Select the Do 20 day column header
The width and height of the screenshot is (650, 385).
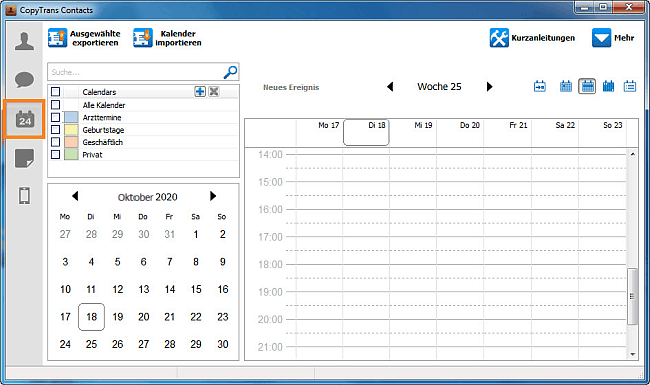pos(460,132)
